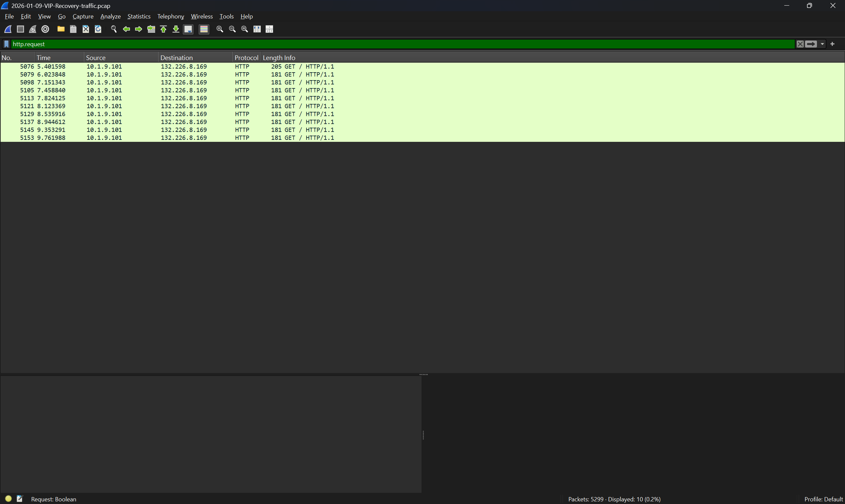Screen dimensions: 845x504
Task: Clear the display filter
Action: 800,44
